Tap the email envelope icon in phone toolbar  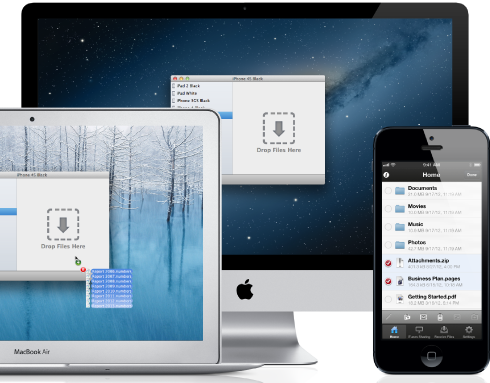423,317
